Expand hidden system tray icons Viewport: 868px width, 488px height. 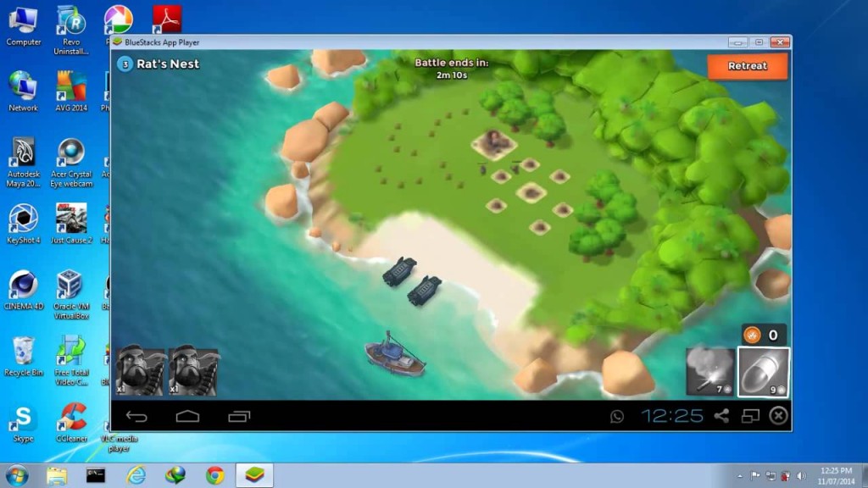tap(742, 474)
